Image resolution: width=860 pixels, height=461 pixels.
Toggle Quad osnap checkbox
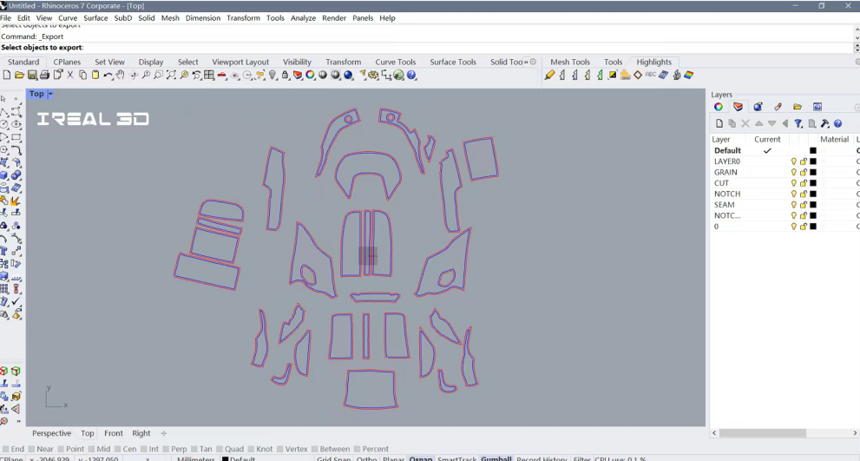coord(219,449)
